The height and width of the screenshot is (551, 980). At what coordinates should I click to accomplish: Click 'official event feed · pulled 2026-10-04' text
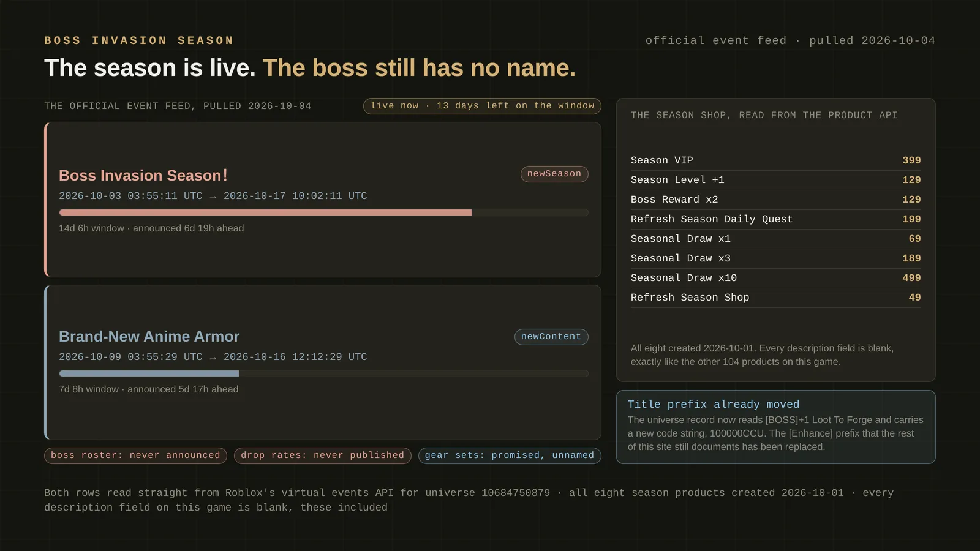click(790, 40)
